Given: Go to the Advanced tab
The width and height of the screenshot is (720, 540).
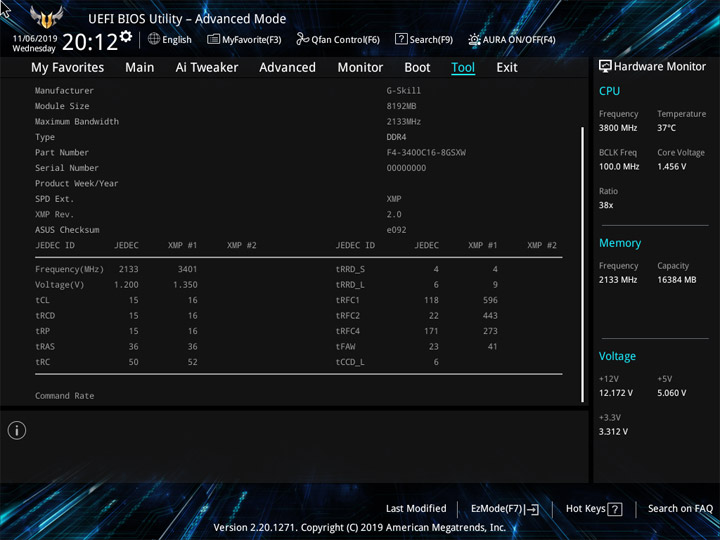Looking at the screenshot, I should click(x=287, y=68).
